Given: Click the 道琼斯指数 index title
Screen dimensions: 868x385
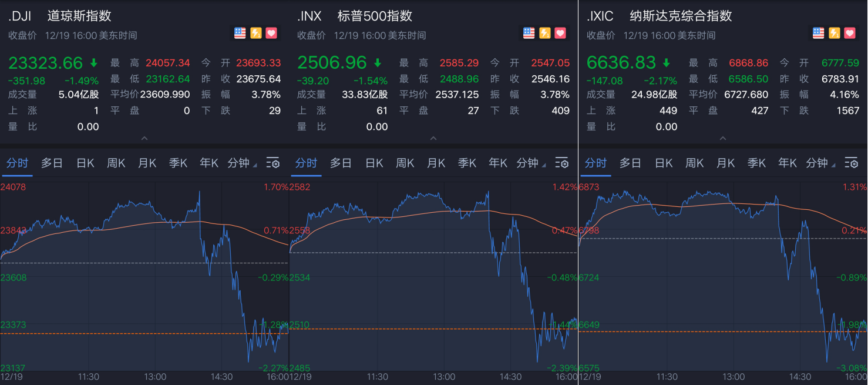Looking at the screenshot, I should pyautogui.click(x=79, y=16).
